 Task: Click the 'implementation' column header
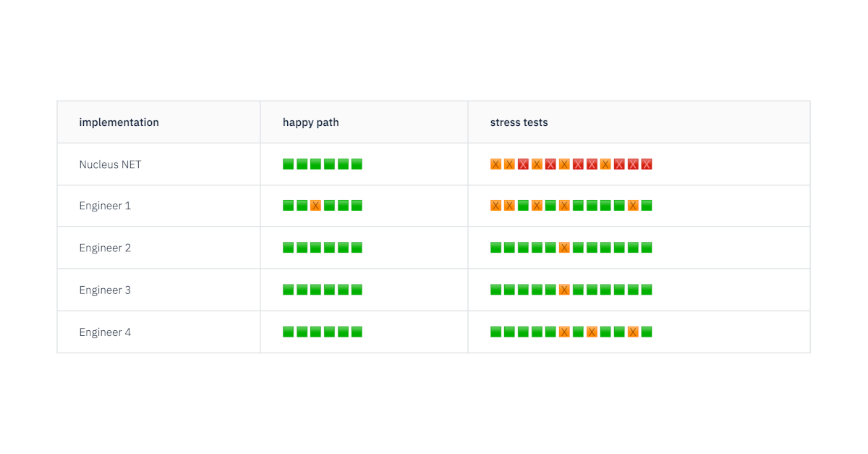coord(119,122)
